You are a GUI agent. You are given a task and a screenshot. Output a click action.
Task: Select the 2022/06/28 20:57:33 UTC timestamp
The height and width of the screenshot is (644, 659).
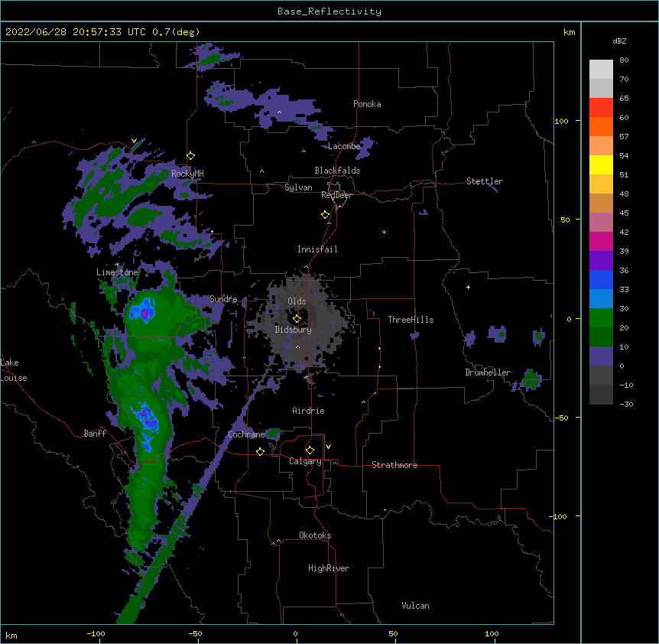pyautogui.click(x=76, y=32)
